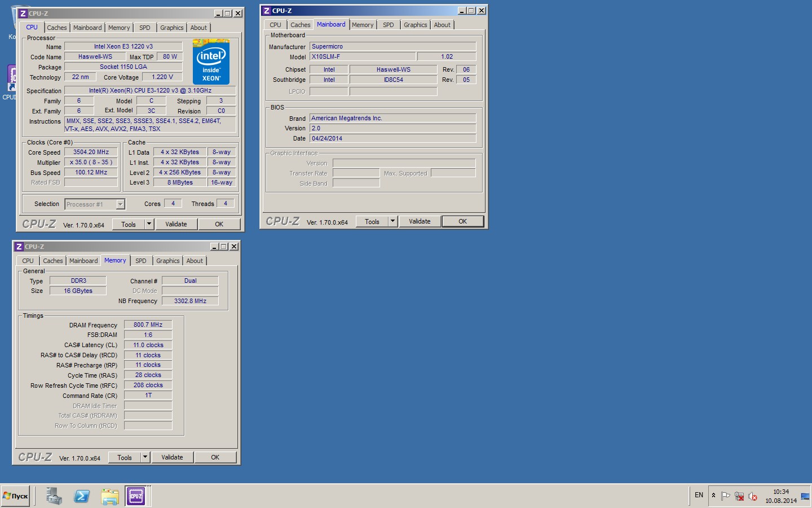The image size is (812, 508).
Task: Click the CPU-Z title icon in Memory window
Action: (19, 246)
